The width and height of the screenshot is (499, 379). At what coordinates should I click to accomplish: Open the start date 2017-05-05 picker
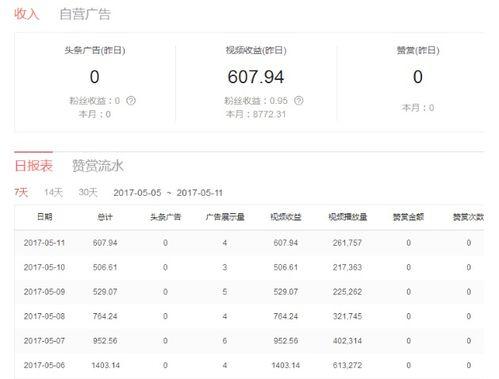pyautogui.click(x=137, y=193)
